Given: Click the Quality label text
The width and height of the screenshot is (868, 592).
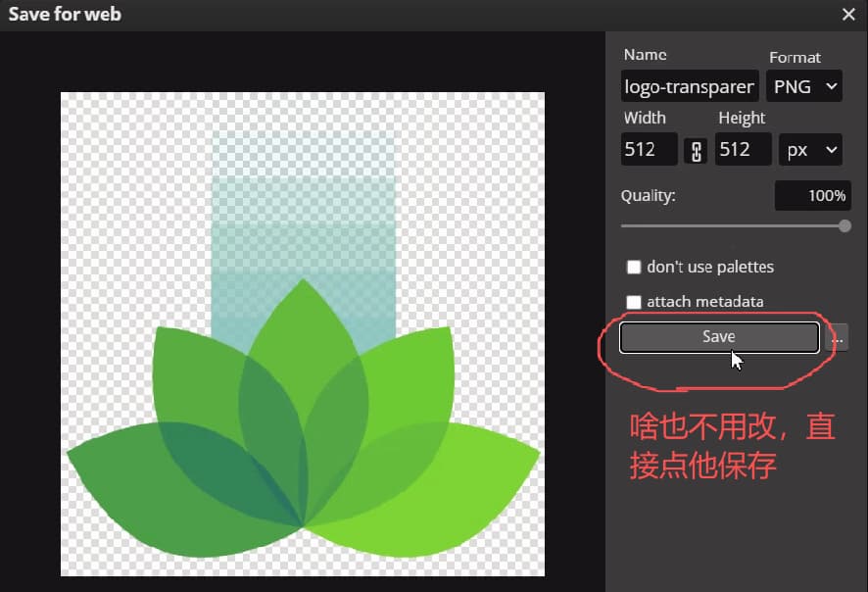Looking at the screenshot, I should (648, 195).
